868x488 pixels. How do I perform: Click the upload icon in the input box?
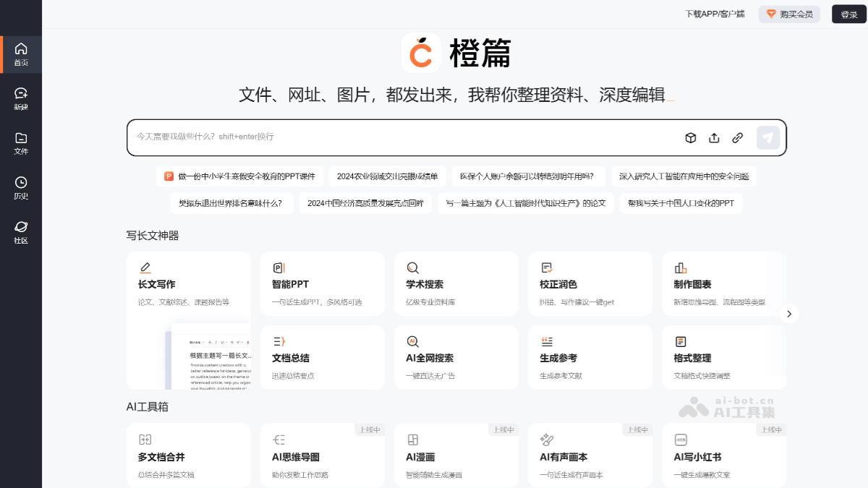pyautogui.click(x=714, y=137)
